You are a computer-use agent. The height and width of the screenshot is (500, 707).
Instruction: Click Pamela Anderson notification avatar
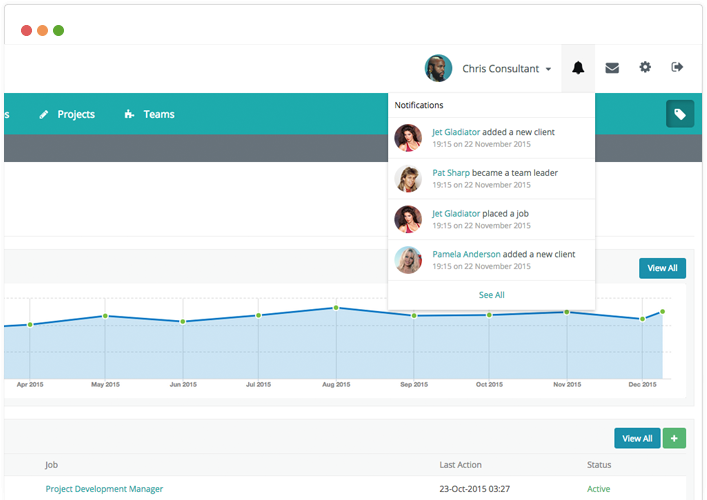[x=408, y=260]
